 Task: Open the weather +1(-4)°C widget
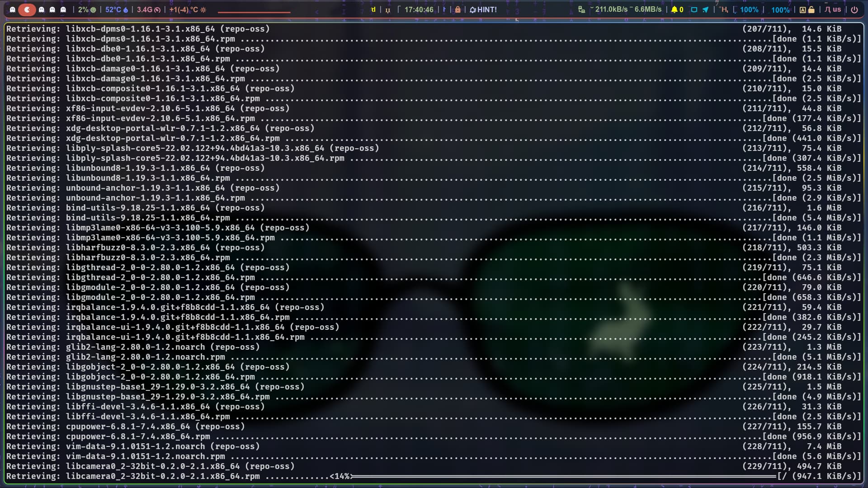(x=187, y=9)
